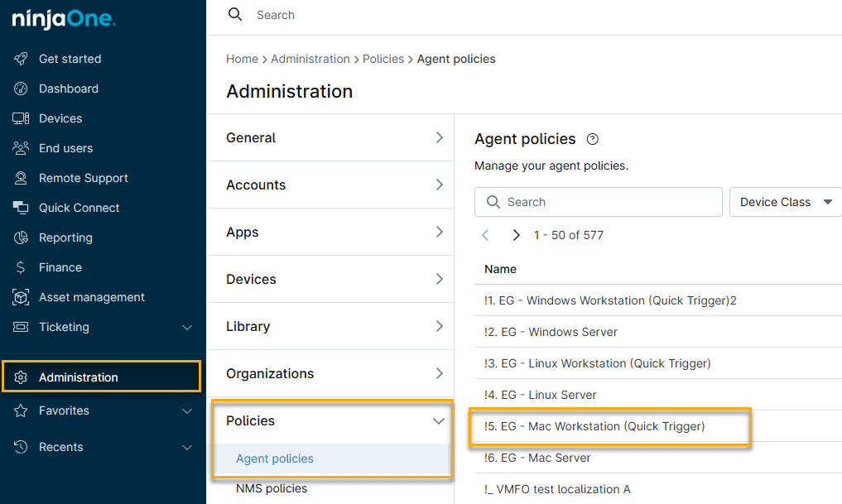Go to next page of policies
Viewport: 842px width, 504px height.
516,235
